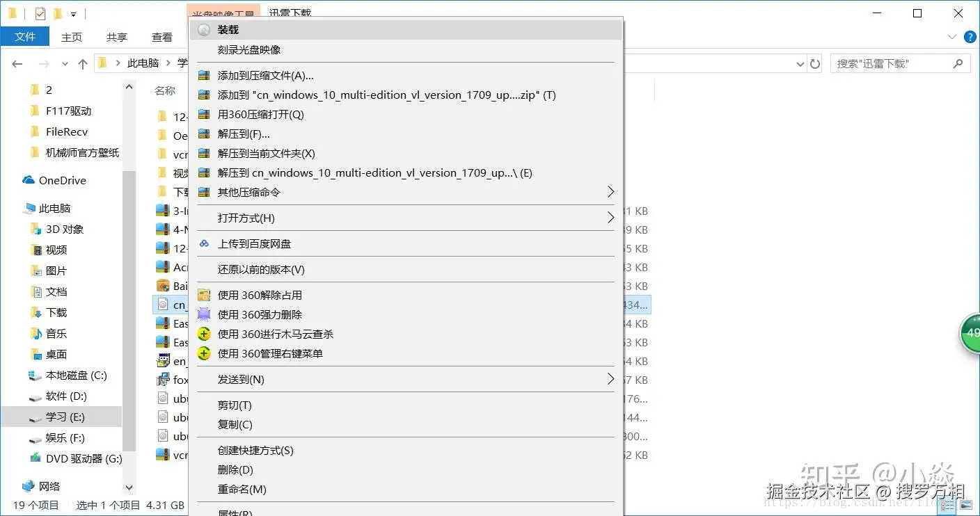Select the cn_ disc image file in the list
This screenshot has width=980, height=516.
[171, 305]
